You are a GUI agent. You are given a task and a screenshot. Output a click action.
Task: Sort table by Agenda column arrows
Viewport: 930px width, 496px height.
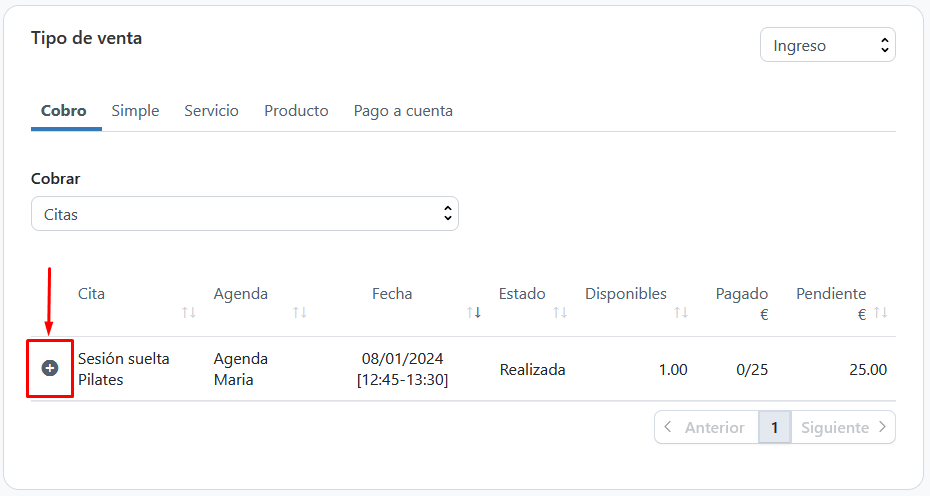pos(299,313)
